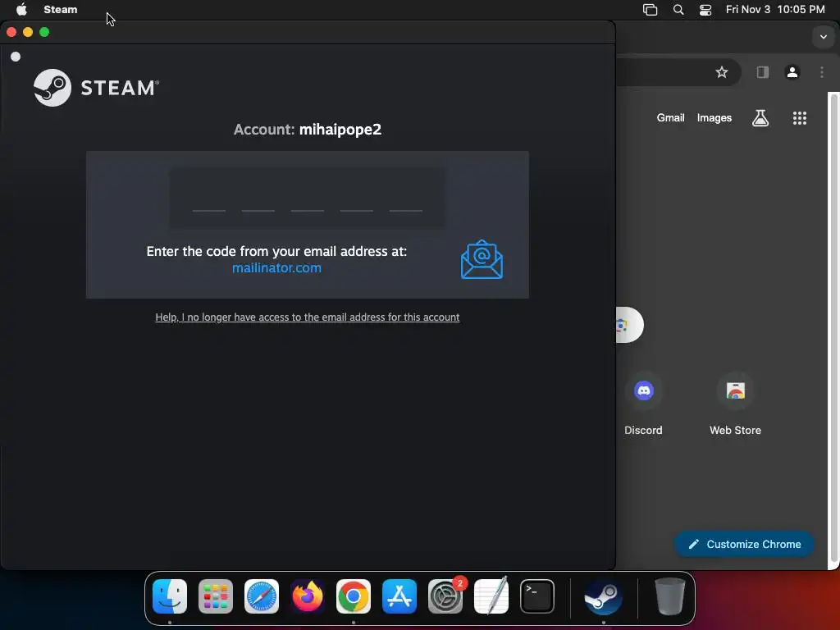This screenshot has height=630, width=840.
Task: Open the Google apps grid in Chrome
Action: pos(799,118)
